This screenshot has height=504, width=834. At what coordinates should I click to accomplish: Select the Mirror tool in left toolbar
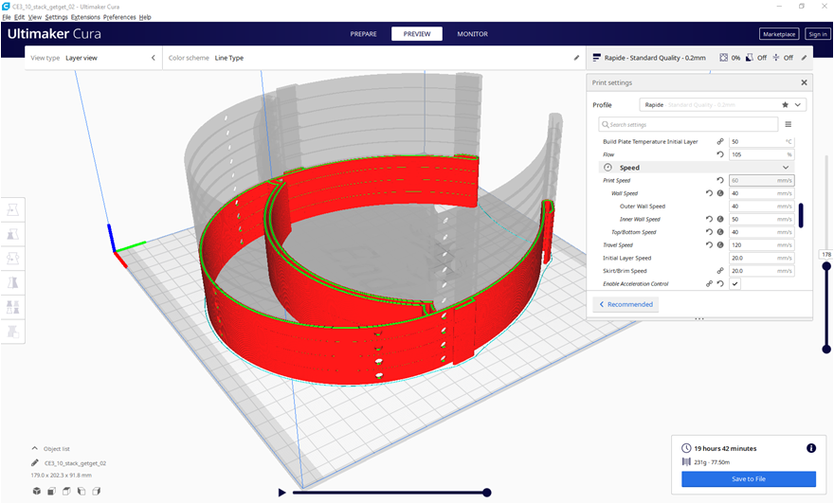point(12,282)
